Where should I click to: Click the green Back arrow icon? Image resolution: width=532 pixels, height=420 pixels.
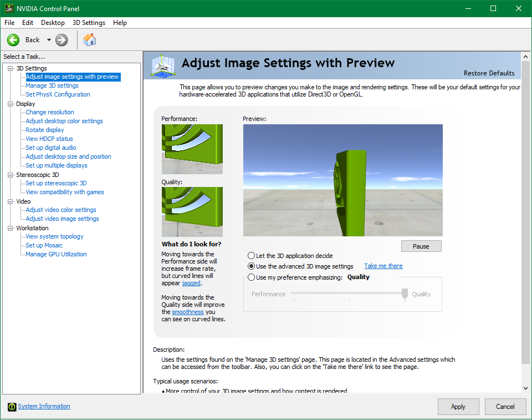point(13,40)
